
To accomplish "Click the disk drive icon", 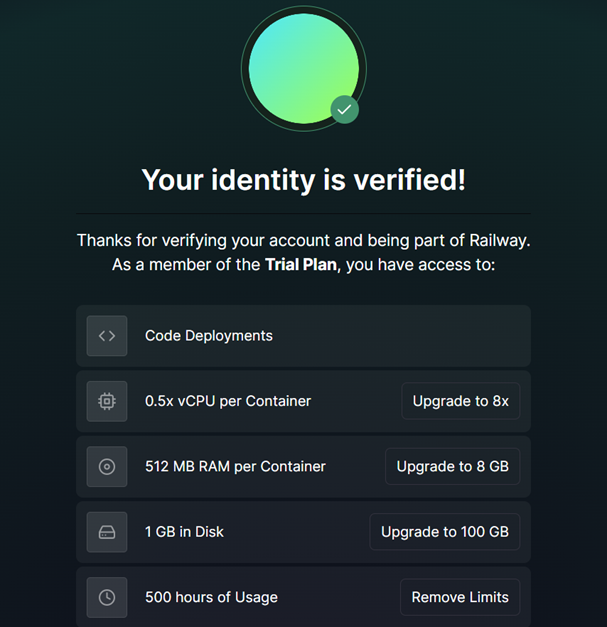I will 107,532.
